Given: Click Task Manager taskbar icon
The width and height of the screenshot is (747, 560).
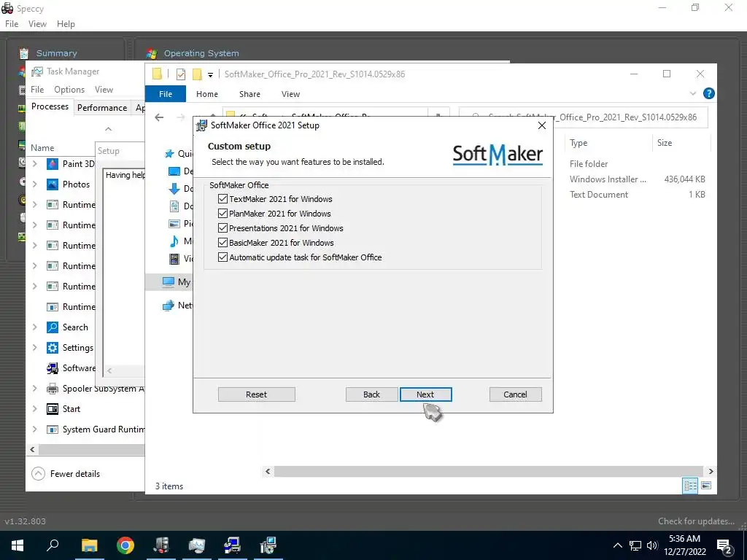Looking at the screenshot, I should (197, 545).
